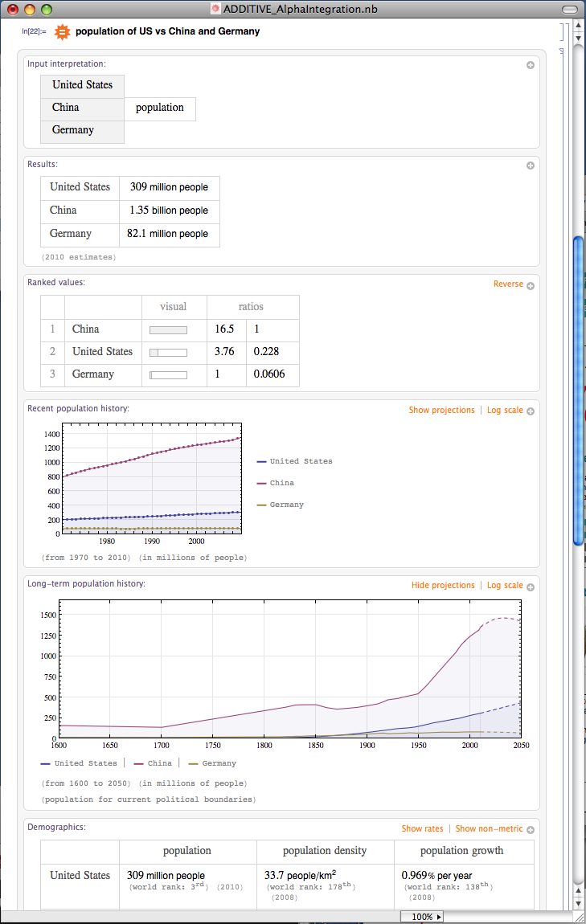This screenshot has width=586, height=924.
Task: Reverse the Ranked values order
Action: click(x=508, y=284)
